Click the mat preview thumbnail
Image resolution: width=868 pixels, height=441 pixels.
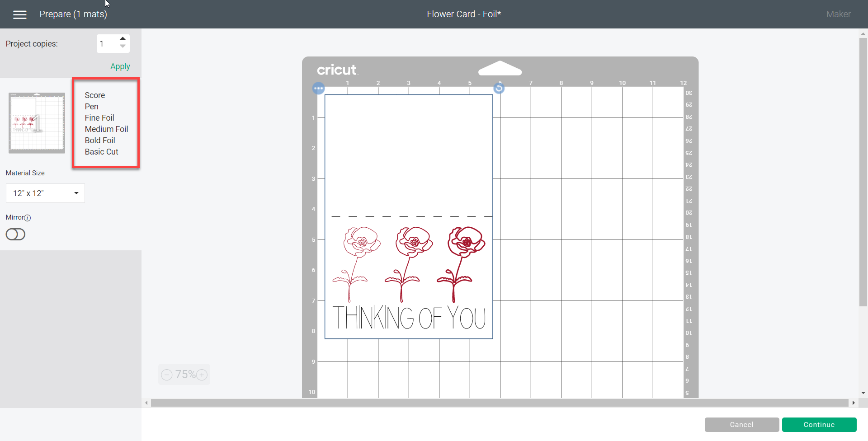pos(36,122)
